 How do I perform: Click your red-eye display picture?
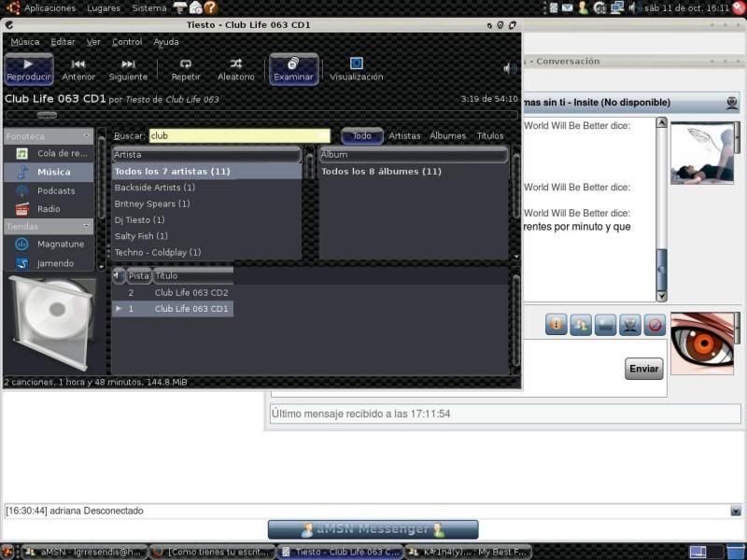coord(702,343)
